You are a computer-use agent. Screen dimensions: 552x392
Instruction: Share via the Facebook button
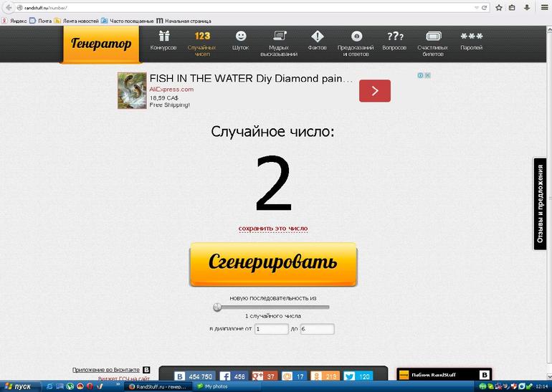[233, 376]
